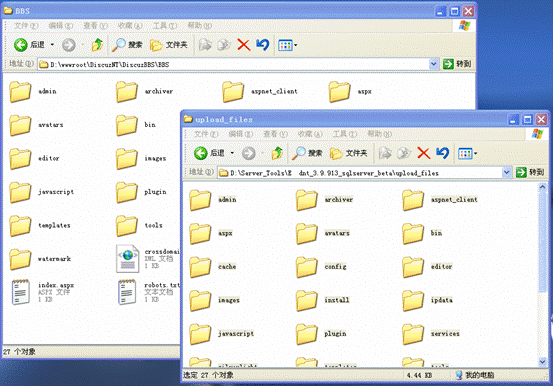Open 收藏(A) menu in upload_files window
This screenshot has width=553, height=386.
[310, 134]
